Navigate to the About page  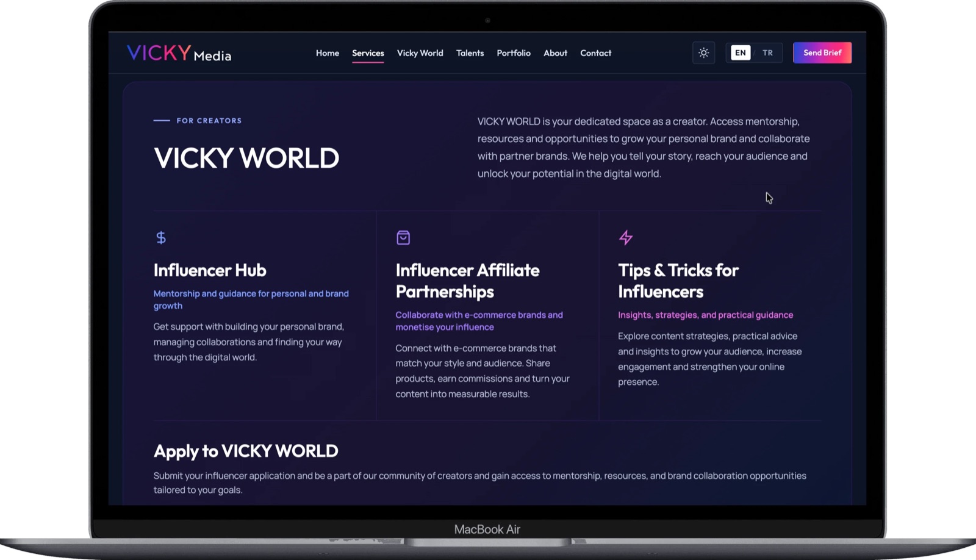coord(555,53)
